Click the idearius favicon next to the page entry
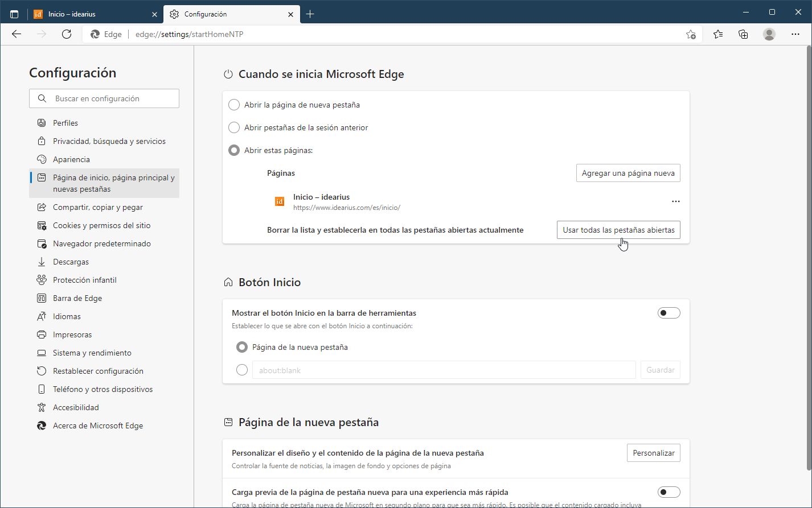This screenshot has height=508, width=812. [x=279, y=201]
